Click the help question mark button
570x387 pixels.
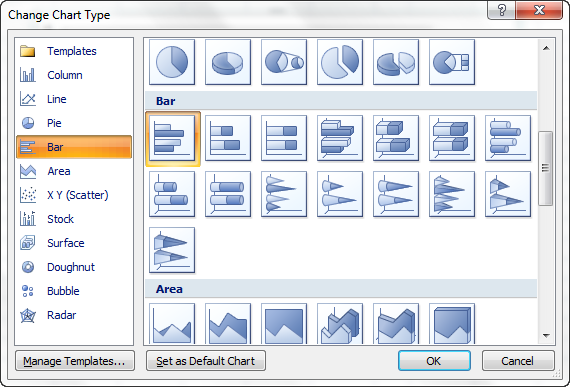(501, 10)
